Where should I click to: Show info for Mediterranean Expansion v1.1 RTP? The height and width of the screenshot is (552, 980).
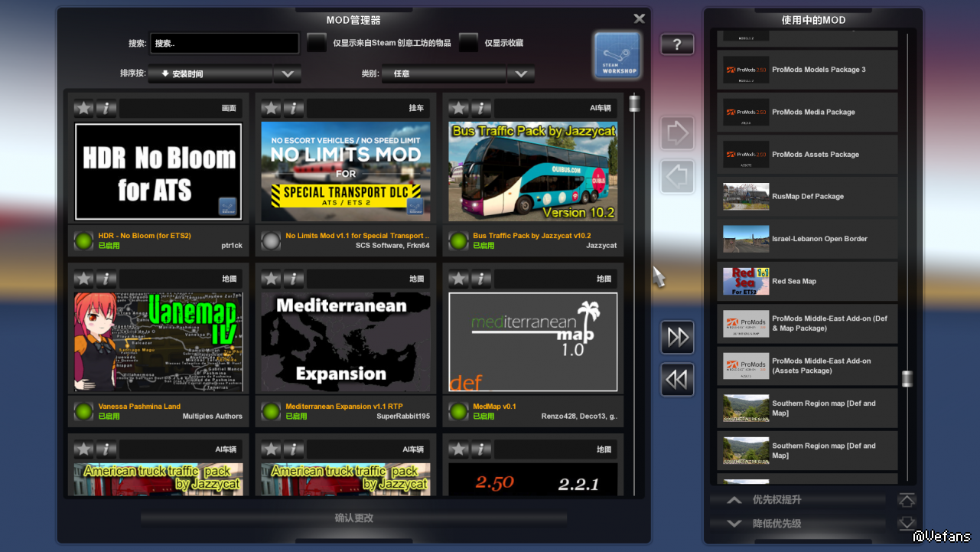[x=294, y=279]
